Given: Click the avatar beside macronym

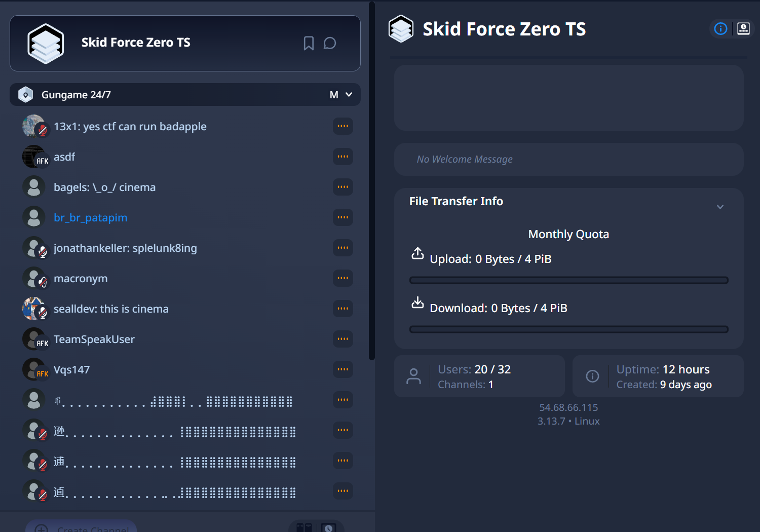Looking at the screenshot, I should 34,278.
